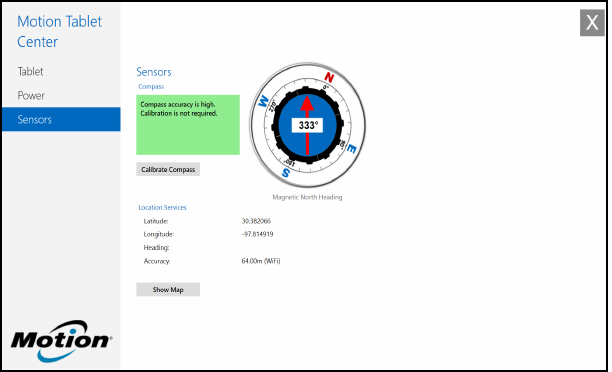The width and height of the screenshot is (612, 372).
Task: Click the Magnetic North Heading caption
Action: 307,197
